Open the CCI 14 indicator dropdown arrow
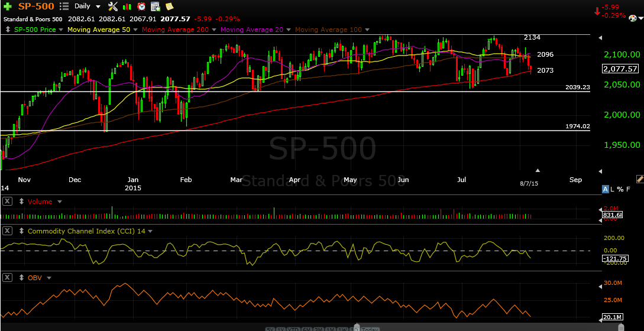 click(x=150, y=231)
